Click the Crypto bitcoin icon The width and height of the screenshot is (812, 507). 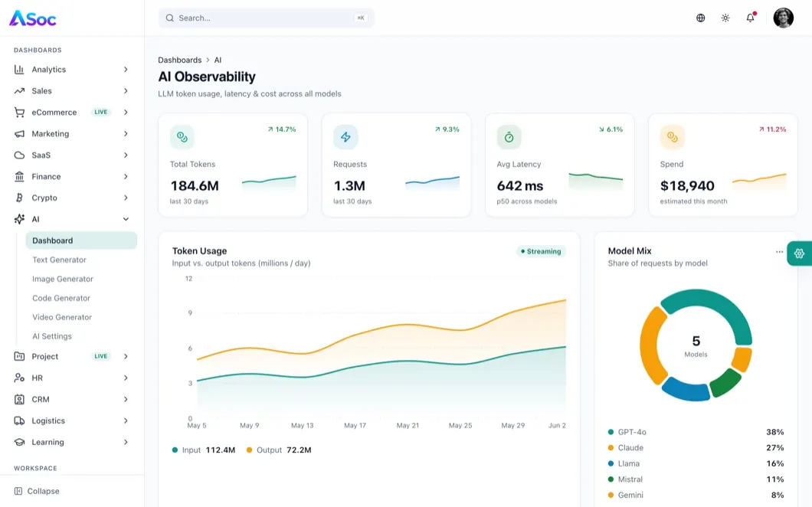pyautogui.click(x=19, y=198)
